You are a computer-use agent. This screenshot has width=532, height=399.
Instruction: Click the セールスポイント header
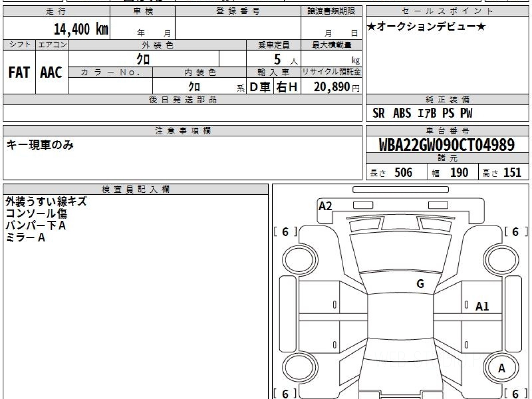pyautogui.click(x=448, y=12)
